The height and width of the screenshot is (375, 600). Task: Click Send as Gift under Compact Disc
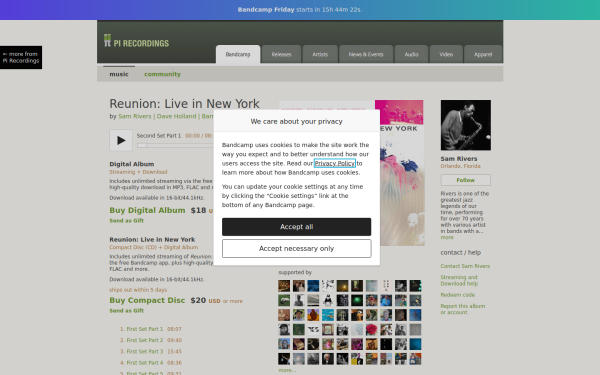pyautogui.click(x=127, y=311)
